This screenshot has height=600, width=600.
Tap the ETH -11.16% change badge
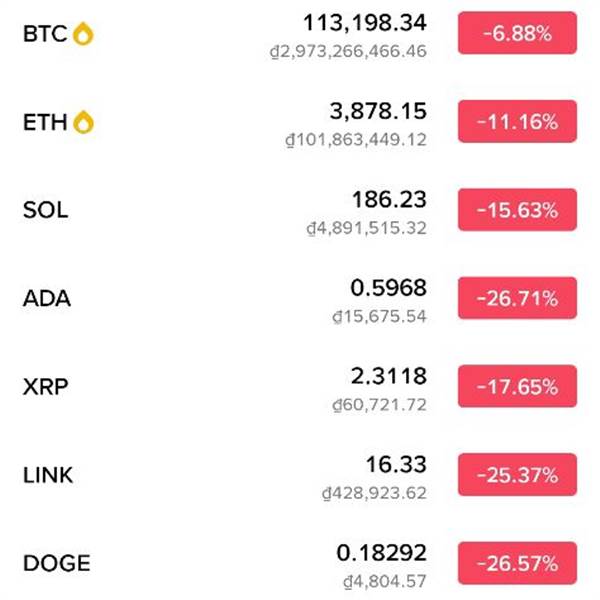click(517, 122)
